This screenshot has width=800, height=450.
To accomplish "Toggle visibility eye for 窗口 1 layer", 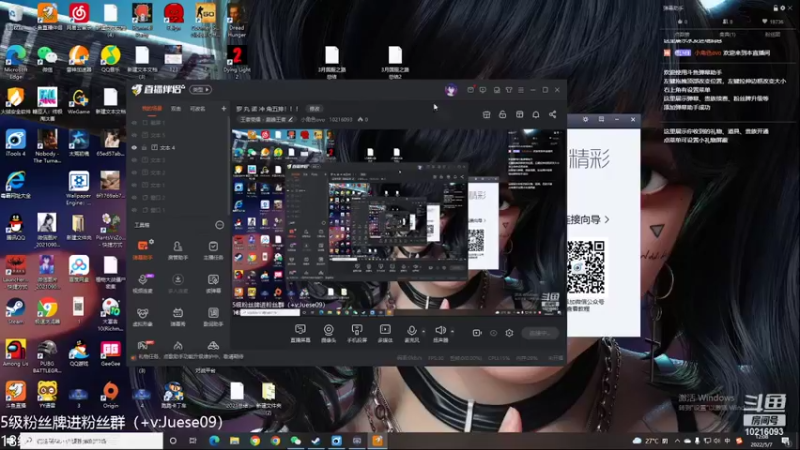I will 134,210.
